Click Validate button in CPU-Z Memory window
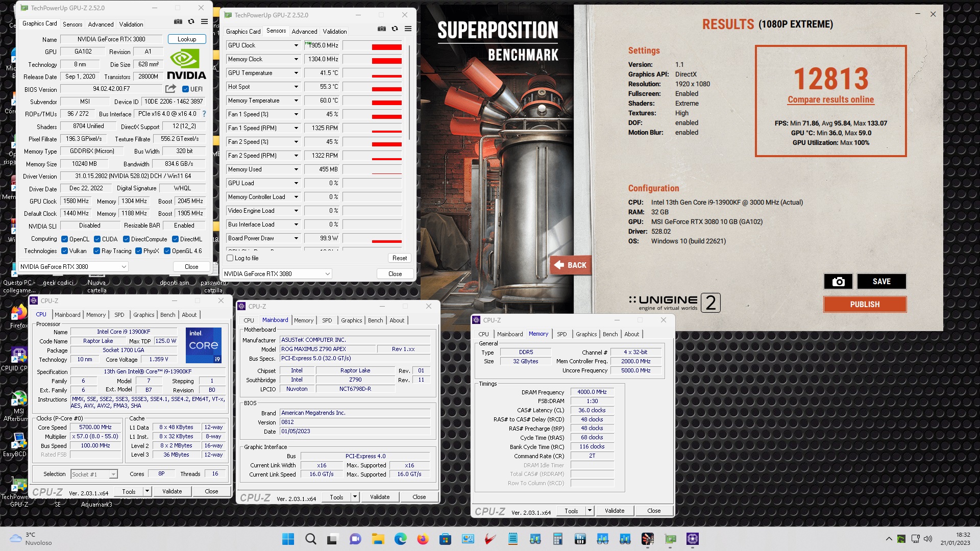The image size is (980, 551). 614,511
